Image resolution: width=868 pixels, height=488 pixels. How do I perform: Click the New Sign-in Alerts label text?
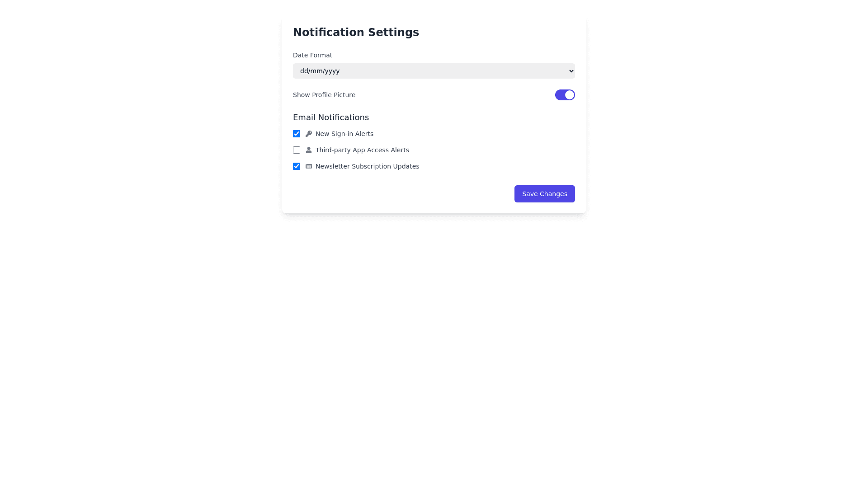click(344, 134)
